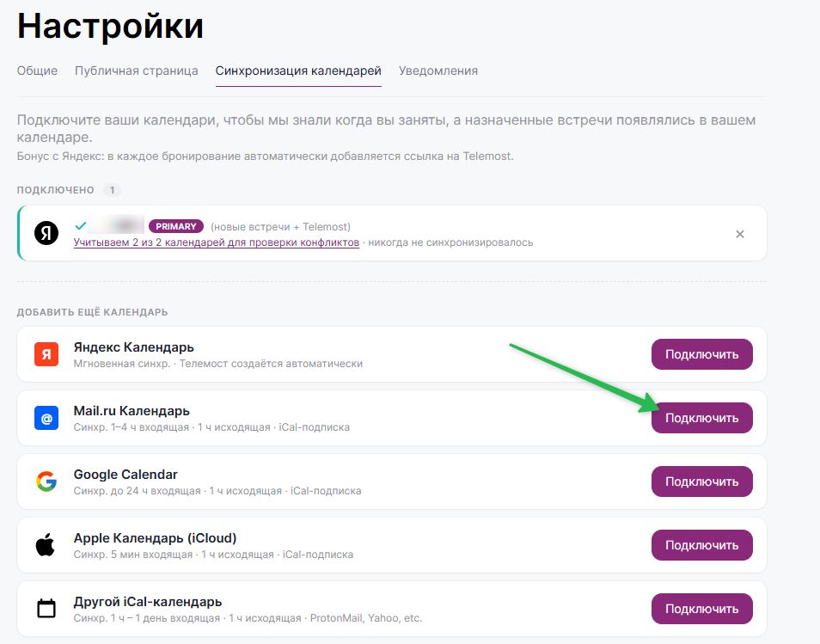This screenshot has height=644, width=820.
Task: Click the Mail.ru Календарь title text
Action: point(132,411)
